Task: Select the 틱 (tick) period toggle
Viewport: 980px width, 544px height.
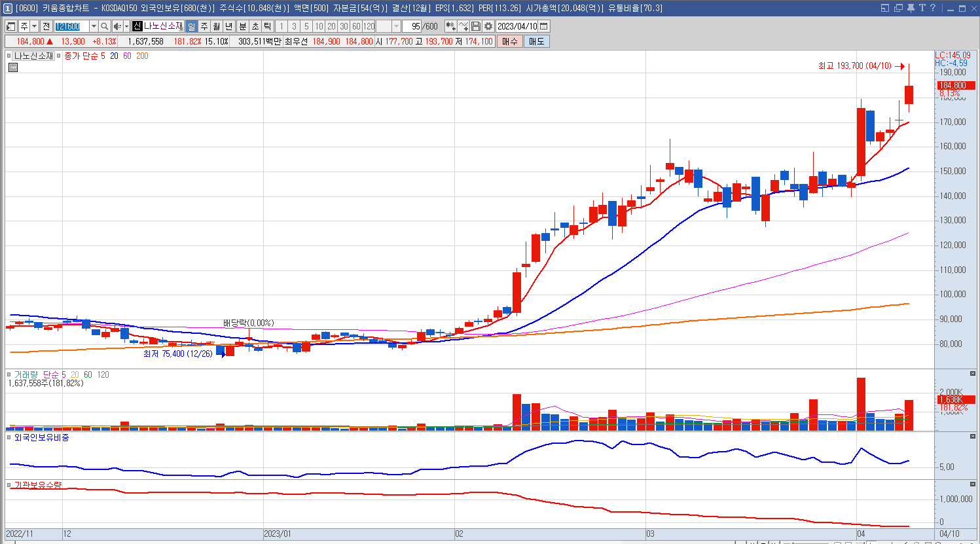Action: (268, 26)
